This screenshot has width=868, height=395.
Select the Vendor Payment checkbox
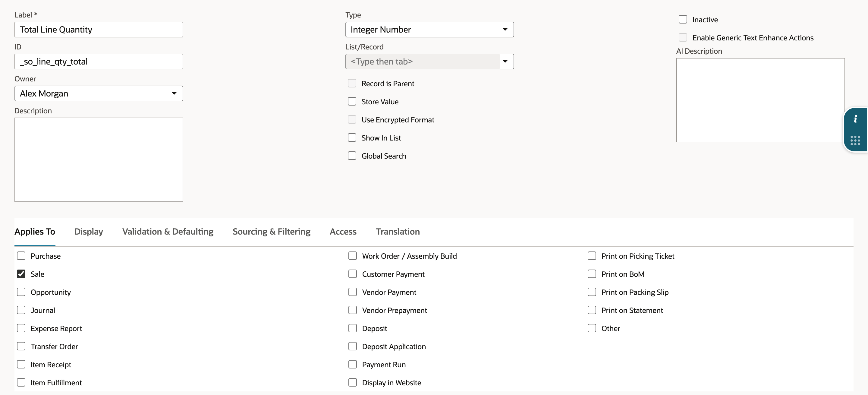pos(352,292)
